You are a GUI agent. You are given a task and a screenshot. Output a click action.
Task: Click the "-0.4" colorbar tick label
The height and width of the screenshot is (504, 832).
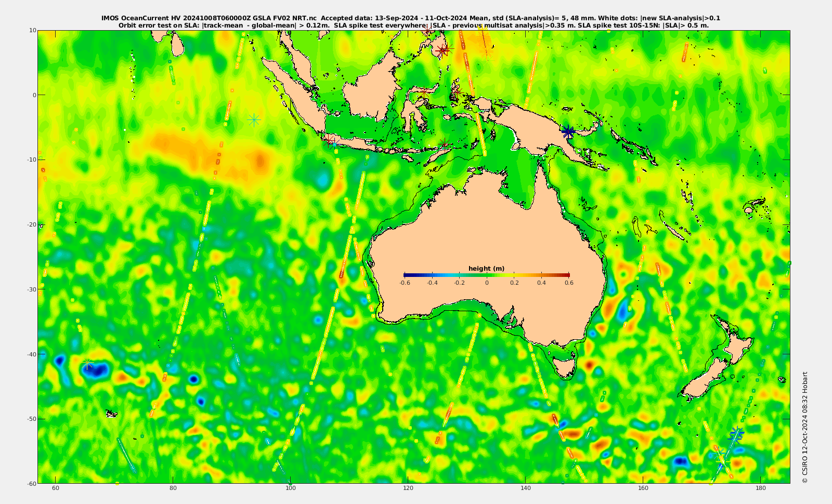(432, 283)
